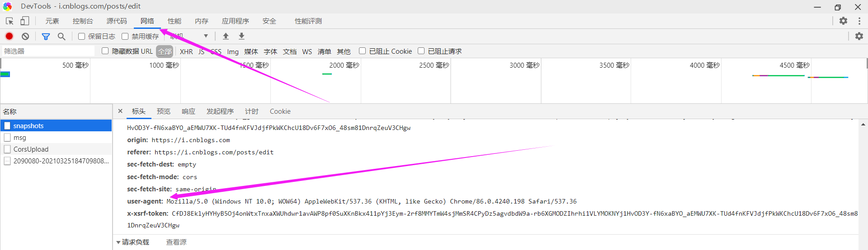Screen dimensions: 868x250
Task: Filter requests by 全部 type
Action: [165, 51]
